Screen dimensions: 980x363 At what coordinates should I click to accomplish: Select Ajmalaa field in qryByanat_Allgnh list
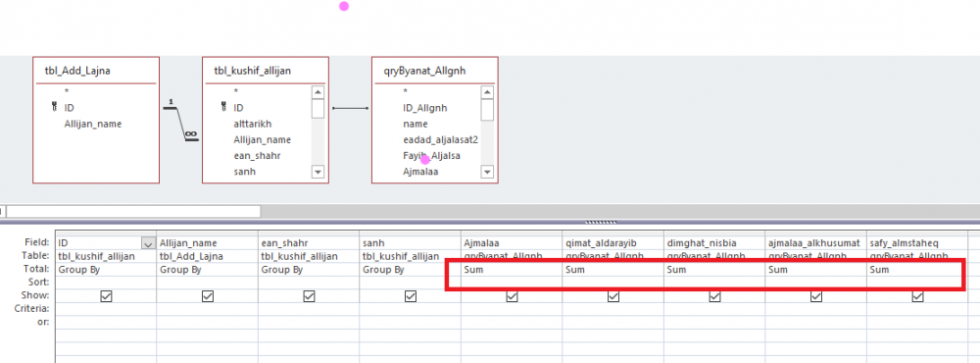coord(420,171)
